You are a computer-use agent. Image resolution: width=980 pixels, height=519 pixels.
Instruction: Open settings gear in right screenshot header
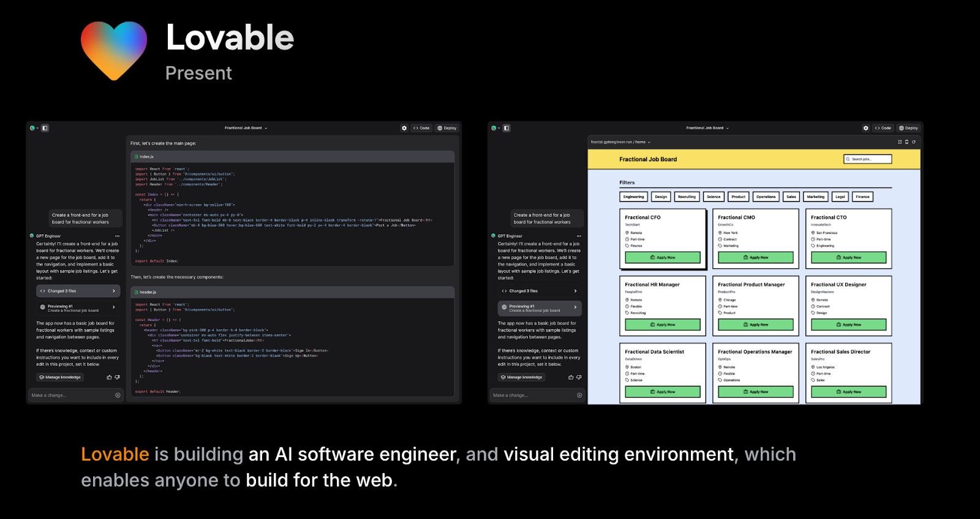pyautogui.click(x=865, y=128)
